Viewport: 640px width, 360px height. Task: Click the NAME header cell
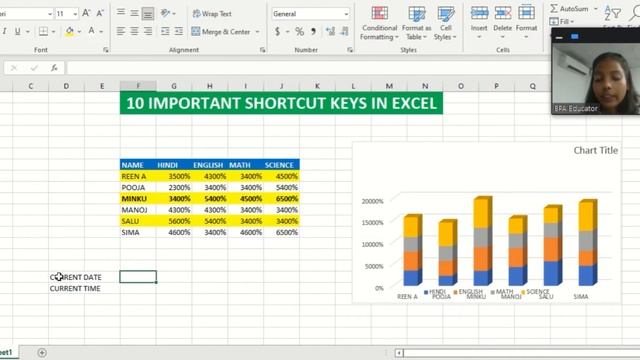[138, 165]
